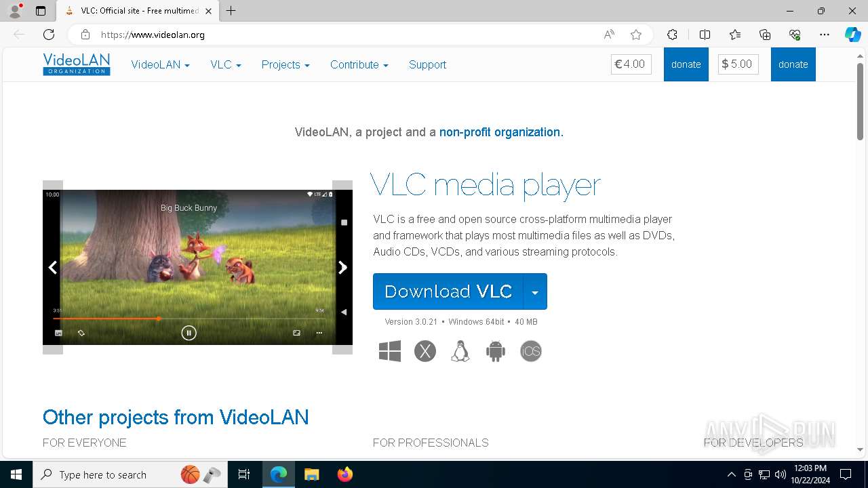
Task: Open the Edge profile avatar
Action: pos(15,11)
